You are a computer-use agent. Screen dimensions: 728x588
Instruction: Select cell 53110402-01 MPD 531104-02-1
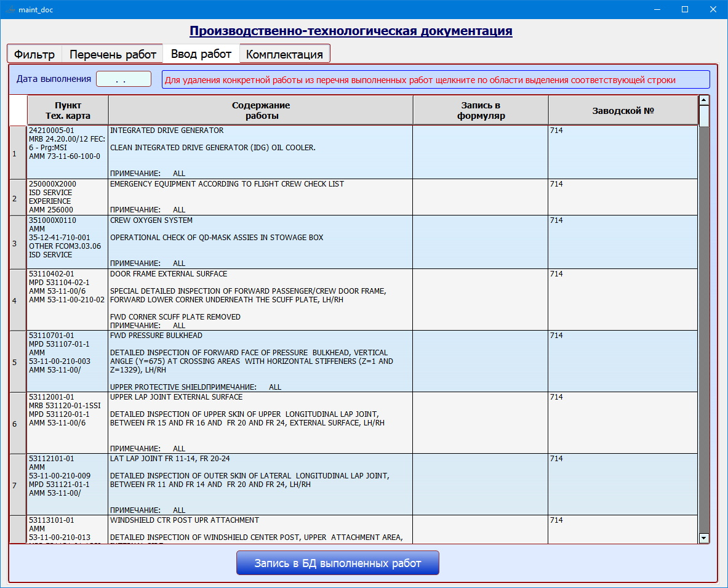pyautogui.click(x=68, y=300)
